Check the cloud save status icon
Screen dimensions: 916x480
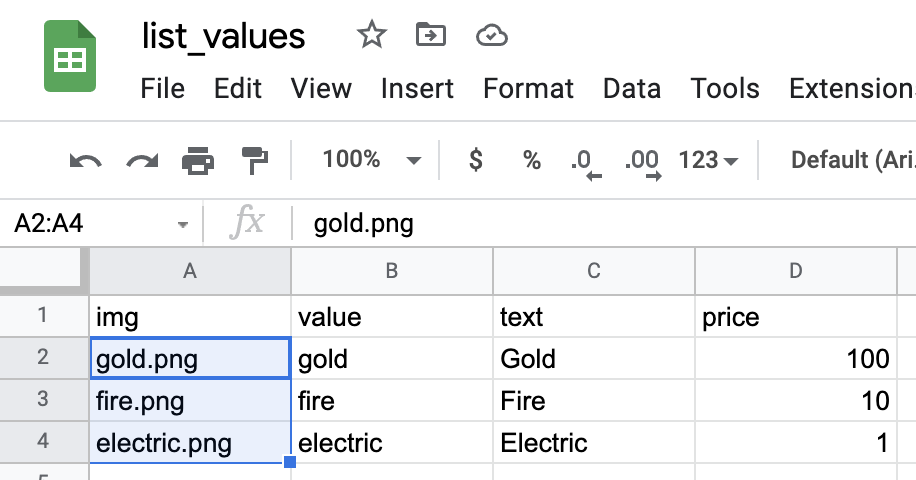pyautogui.click(x=491, y=36)
